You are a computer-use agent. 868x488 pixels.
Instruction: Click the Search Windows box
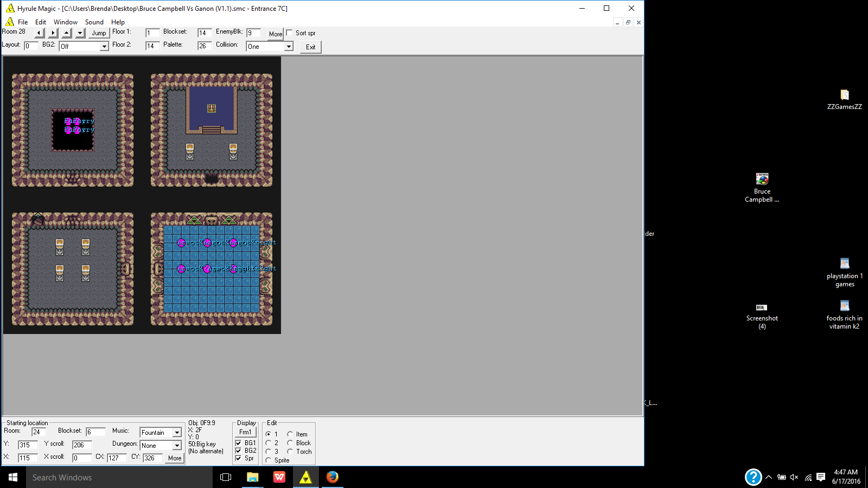point(119,477)
